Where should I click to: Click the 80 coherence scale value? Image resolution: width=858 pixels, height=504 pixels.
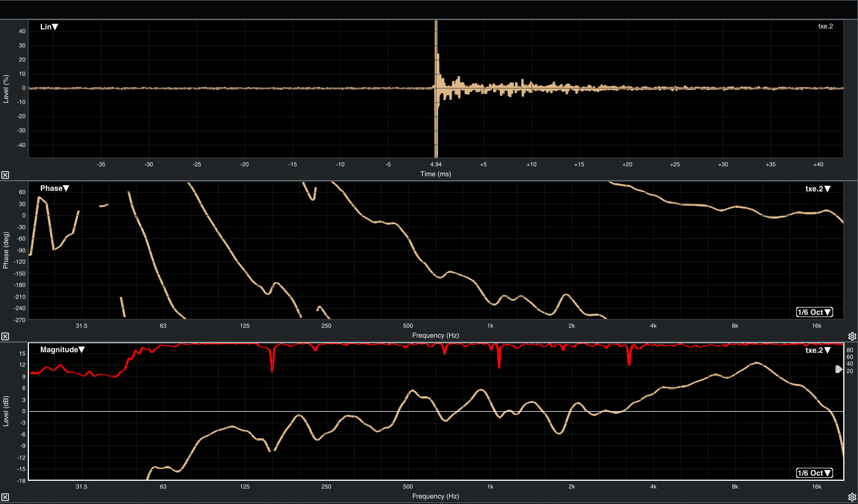[x=849, y=350]
